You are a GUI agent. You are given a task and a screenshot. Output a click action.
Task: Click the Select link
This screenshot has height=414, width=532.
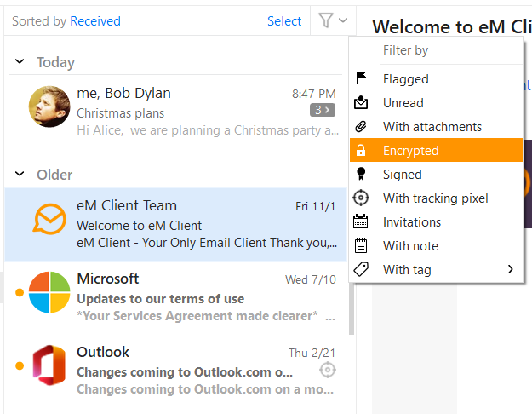point(284,21)
